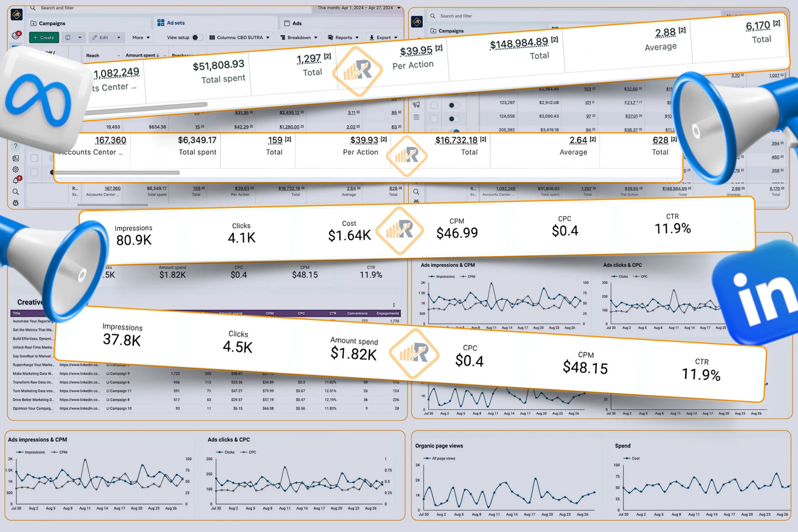Toggle the switch on the 123,297 reach row
The height and width of the screenshot is (532, 798).
click(453, 105)
